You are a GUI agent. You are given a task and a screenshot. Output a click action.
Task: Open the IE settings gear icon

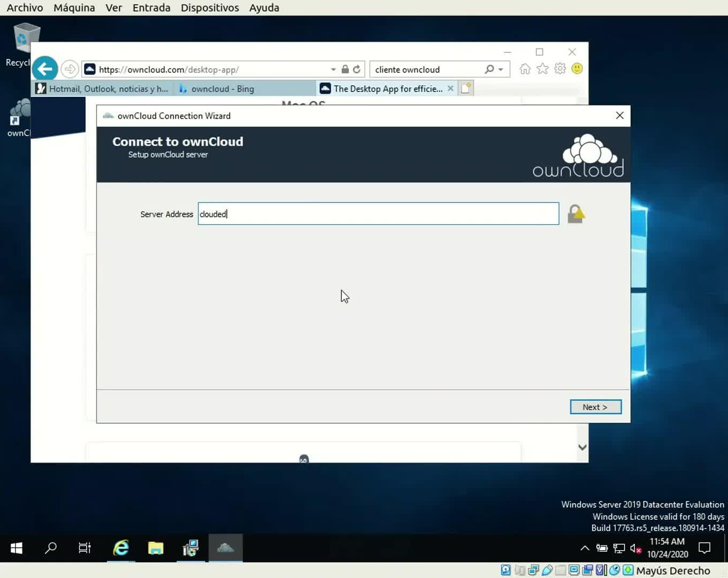point(560,69)
